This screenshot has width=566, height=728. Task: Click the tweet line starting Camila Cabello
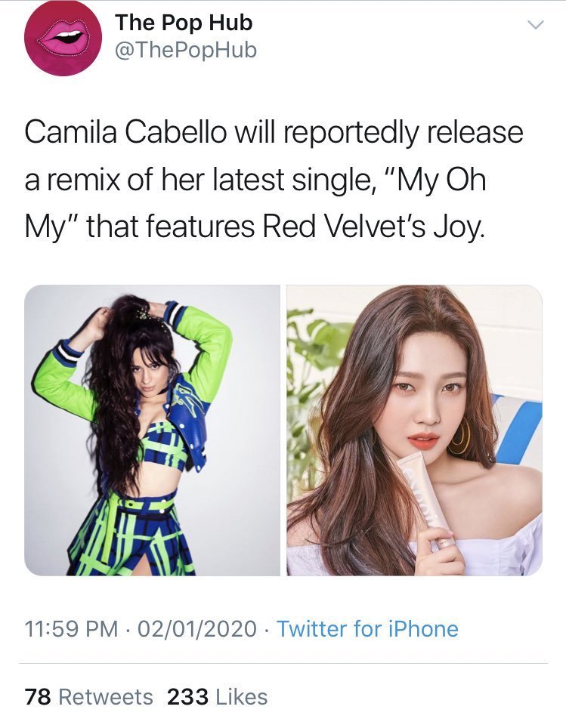[274, 133]
